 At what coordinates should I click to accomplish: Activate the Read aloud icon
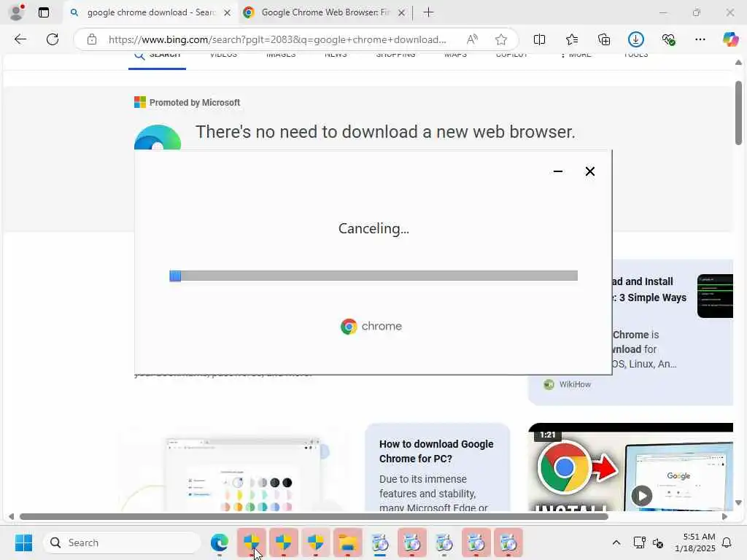(472, 39)
